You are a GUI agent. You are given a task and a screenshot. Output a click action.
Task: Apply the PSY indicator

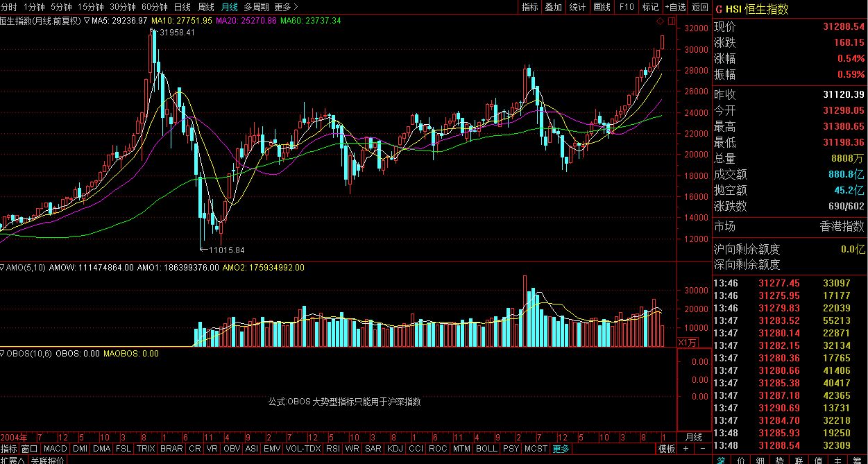[x=511, y=449]
